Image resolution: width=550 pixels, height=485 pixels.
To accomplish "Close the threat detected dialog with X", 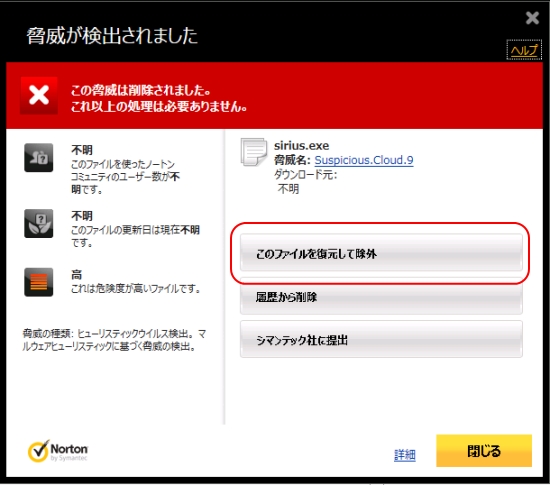I will click(532, 18).
